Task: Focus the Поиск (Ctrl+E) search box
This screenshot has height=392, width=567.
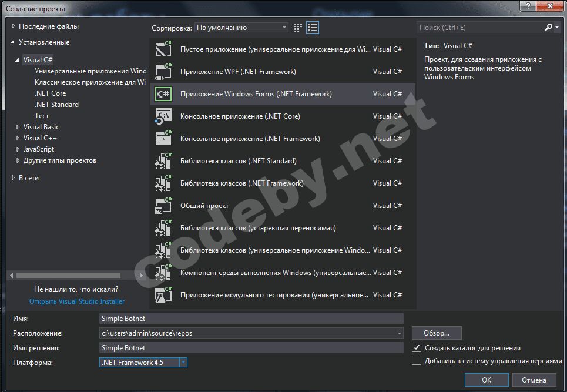Action: click(x=480, y=28)
